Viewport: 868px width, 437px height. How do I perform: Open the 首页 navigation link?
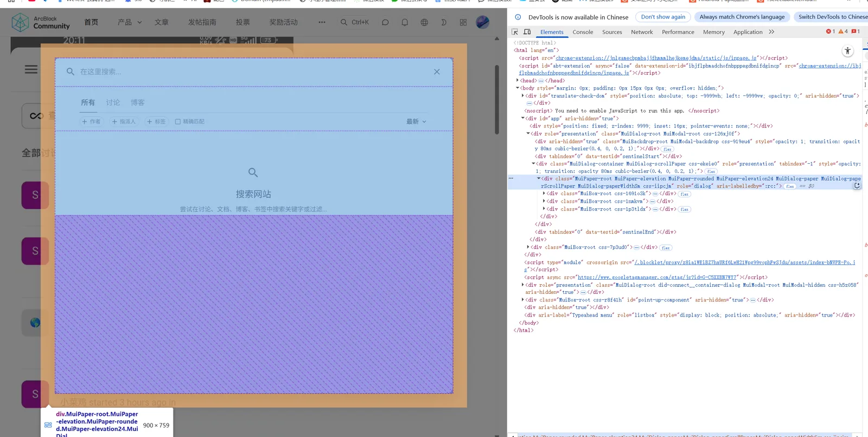[x=91, y=22]
